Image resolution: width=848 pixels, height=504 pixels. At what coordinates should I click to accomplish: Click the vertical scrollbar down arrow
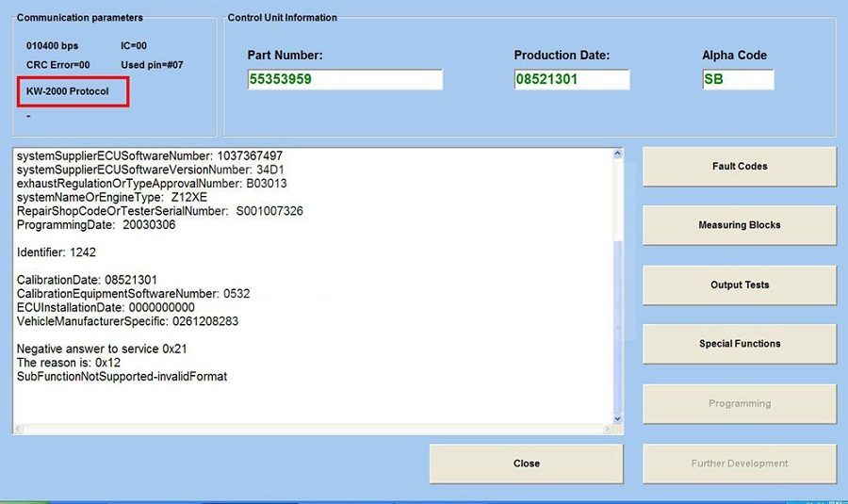pyautogui.click(x=617, y=418)
